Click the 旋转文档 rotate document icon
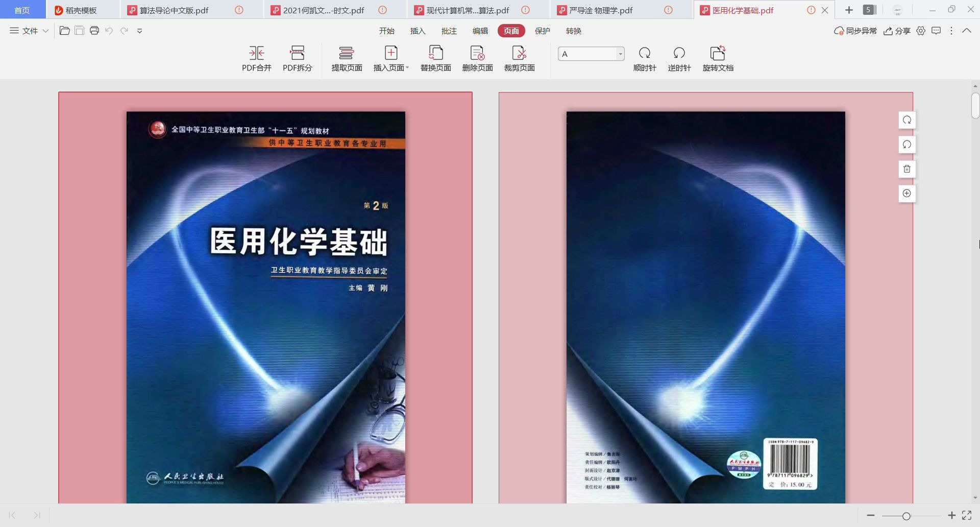Image resolution: width=980 pixels, height=527 pixels. click(x=718, y=59)
